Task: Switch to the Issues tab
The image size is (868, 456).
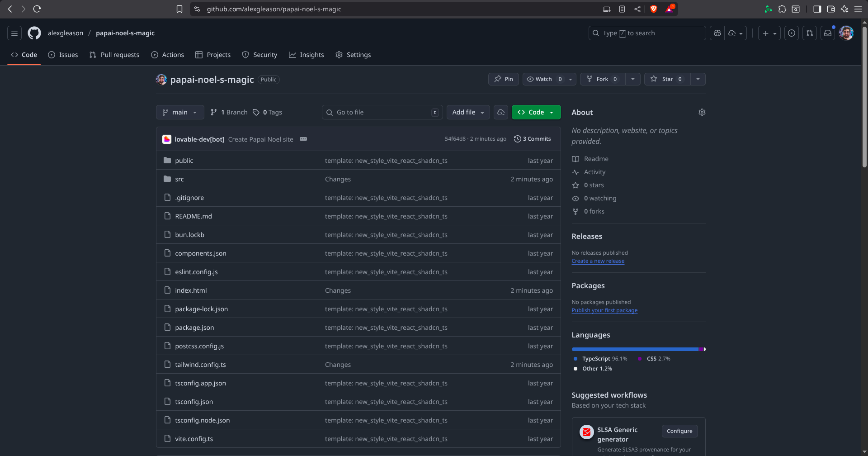Action: tap(63, 55)
